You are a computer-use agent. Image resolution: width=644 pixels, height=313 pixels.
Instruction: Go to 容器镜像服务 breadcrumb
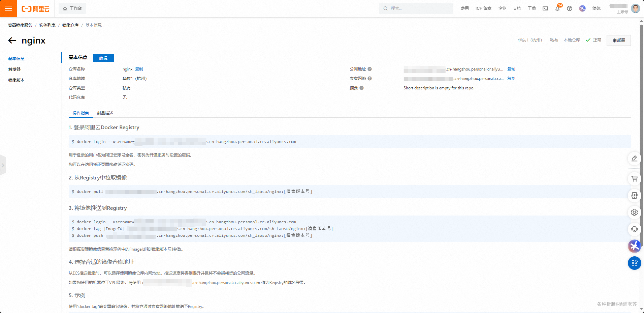click(20, 25)
